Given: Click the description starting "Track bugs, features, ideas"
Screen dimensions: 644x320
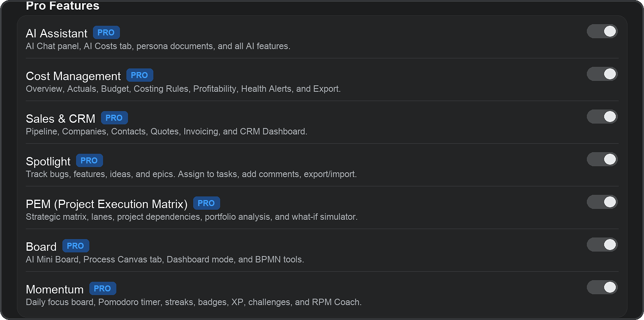Looking at the screenshot, I should [x=191, y=174].
